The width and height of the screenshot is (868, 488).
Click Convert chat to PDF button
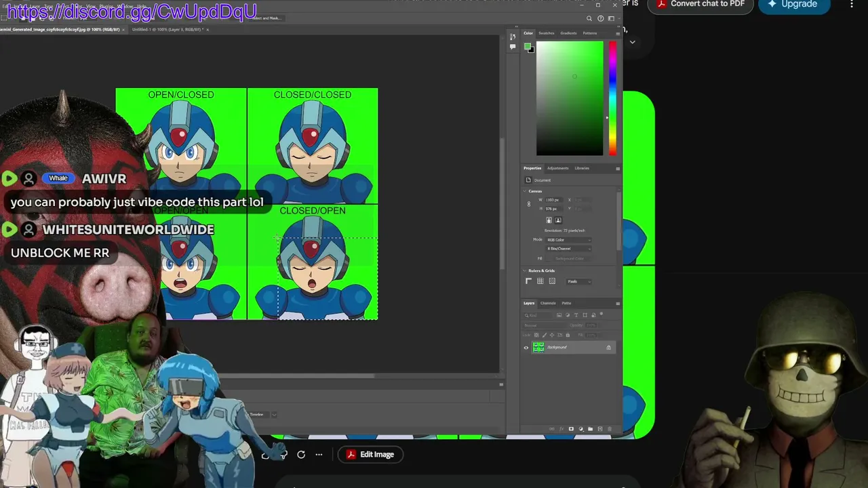click(x=701, y=4)
